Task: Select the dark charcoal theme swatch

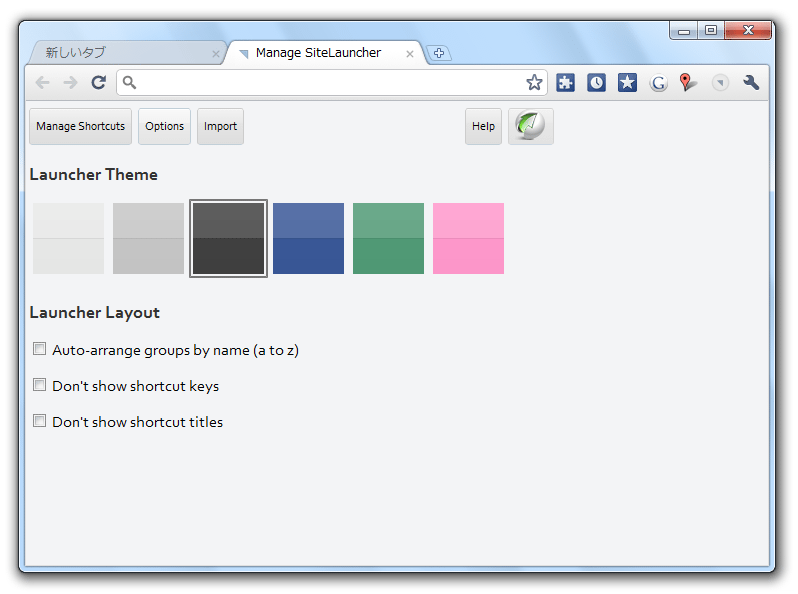Action: click(229, 238)
